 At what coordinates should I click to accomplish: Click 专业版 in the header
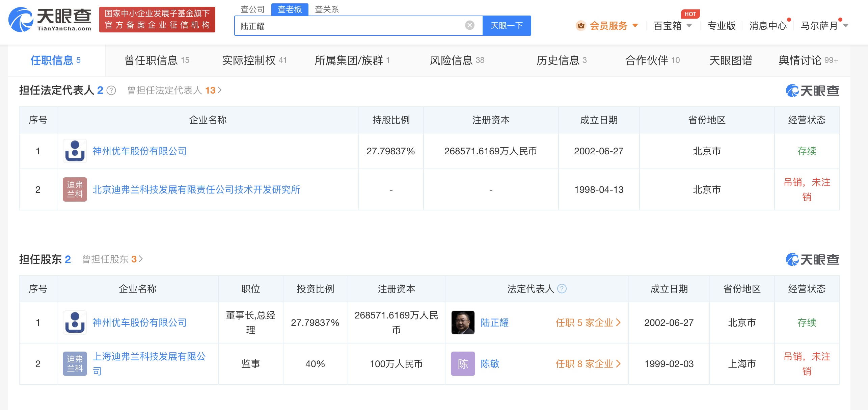pyautogui.click(x=722, y=26)
